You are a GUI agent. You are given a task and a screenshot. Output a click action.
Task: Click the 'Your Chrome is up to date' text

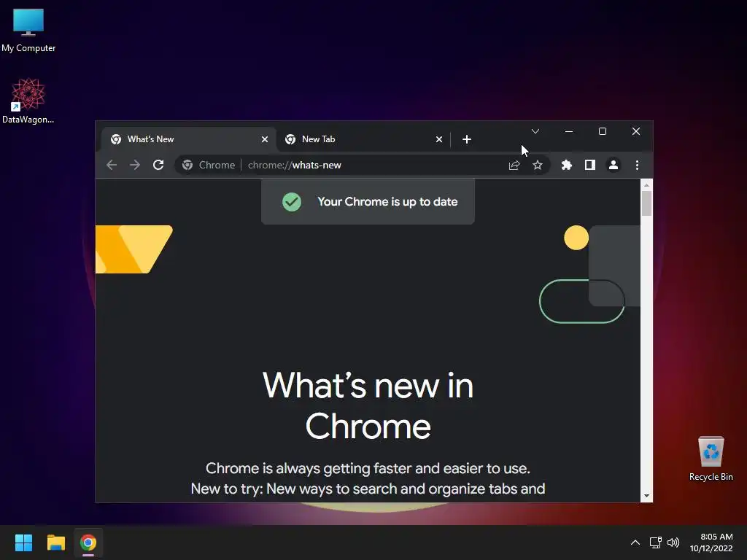pyautogui.click(x=387, y=202)
